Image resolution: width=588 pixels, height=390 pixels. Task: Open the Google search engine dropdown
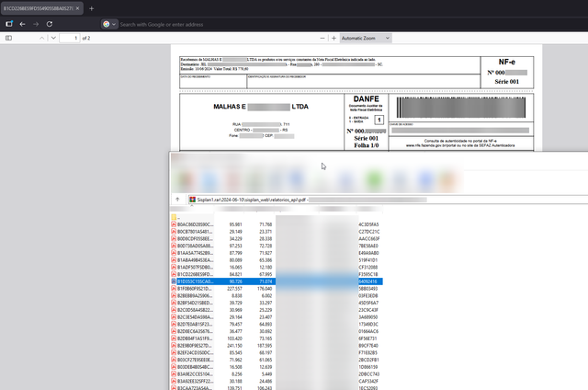[x=109, y=24]
